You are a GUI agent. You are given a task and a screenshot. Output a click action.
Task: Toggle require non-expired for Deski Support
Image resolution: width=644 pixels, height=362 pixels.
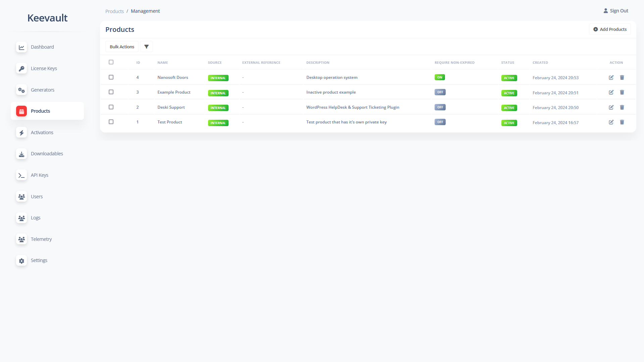(x=440, y=107)
